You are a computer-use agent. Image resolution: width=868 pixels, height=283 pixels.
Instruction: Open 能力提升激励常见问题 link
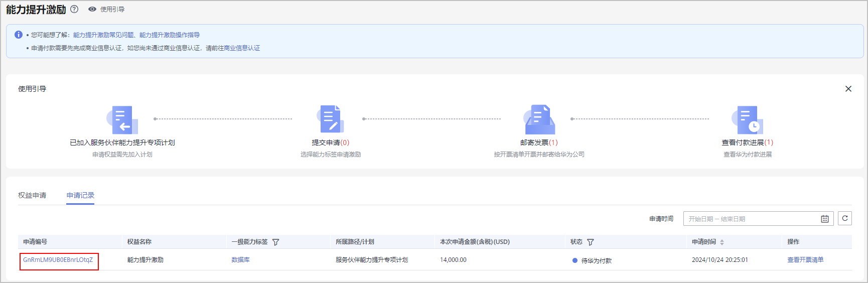103,35
